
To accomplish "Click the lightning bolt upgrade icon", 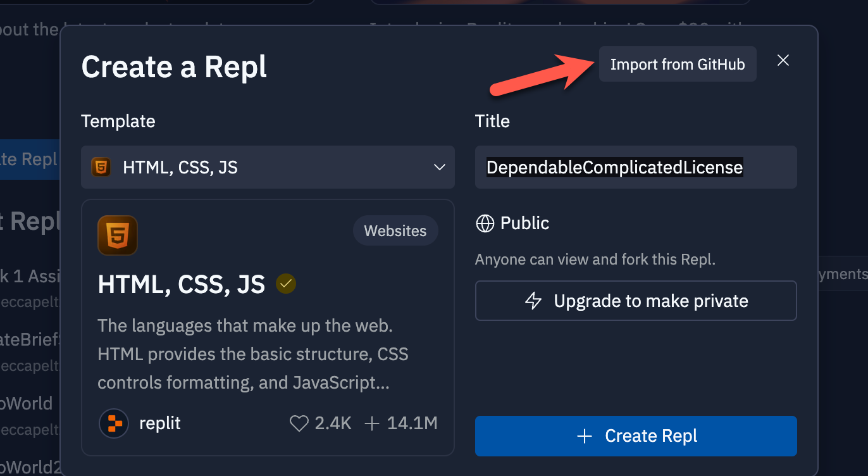I will 534,301.
